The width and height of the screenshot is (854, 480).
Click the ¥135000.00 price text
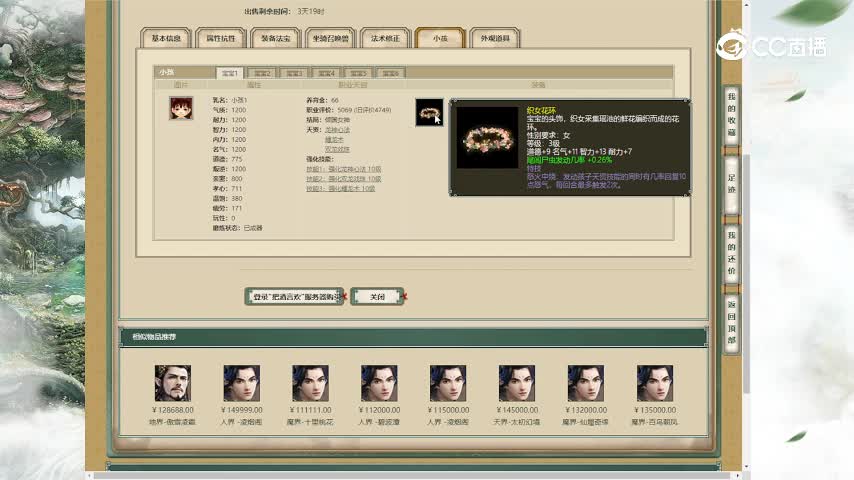coord(655,410)
